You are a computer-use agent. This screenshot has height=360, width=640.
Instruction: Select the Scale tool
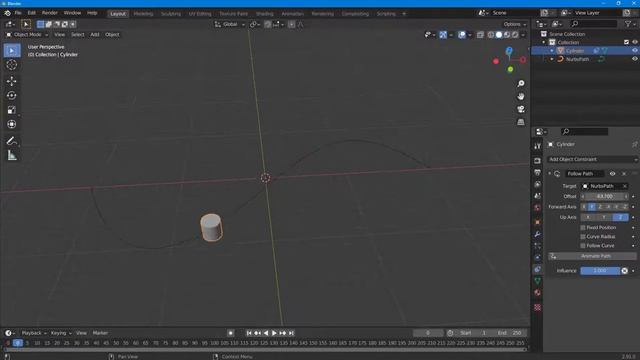tap(12, 110)
